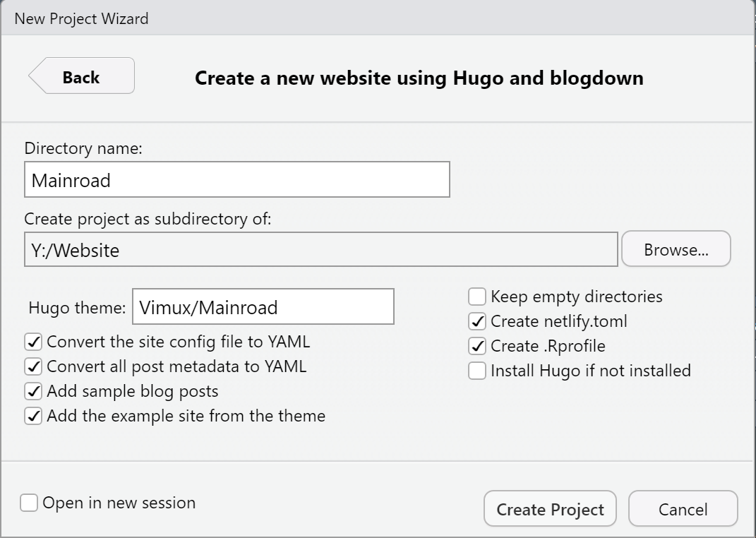The image size is (756, 538).
Task: Click the subdirectory path field showing Y:/Website
Action: pos(320,249)
